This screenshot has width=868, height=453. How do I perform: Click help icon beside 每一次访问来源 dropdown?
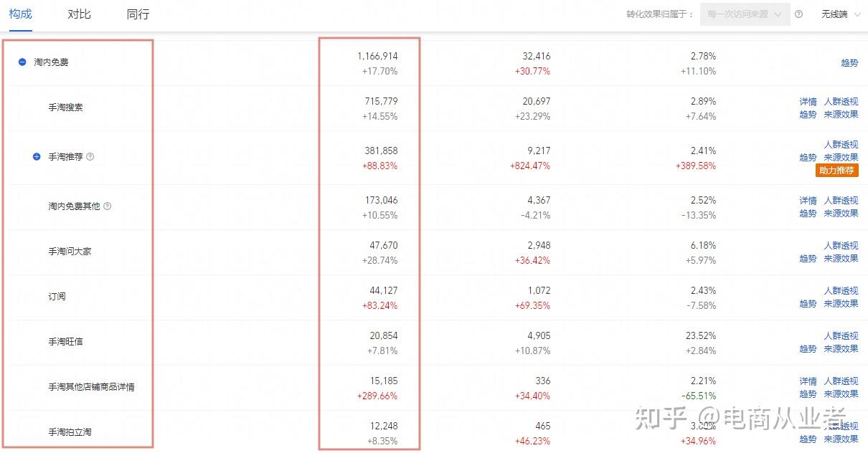pyautogui.click(x=799, y=14)
